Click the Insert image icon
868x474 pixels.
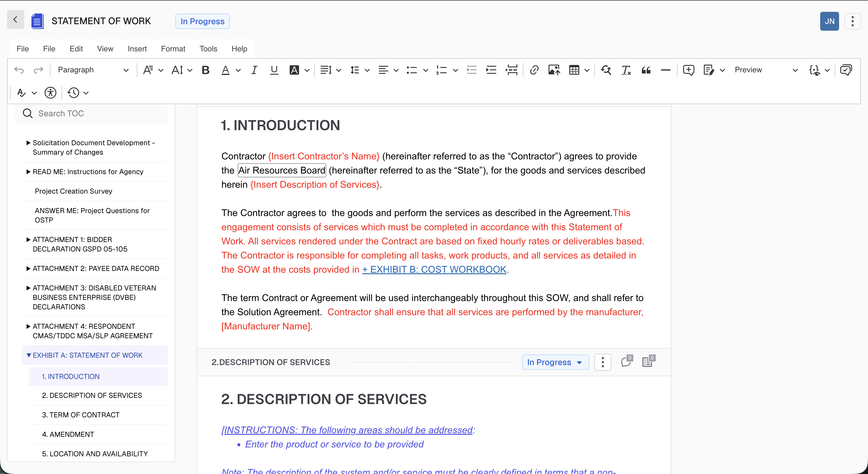554,70
